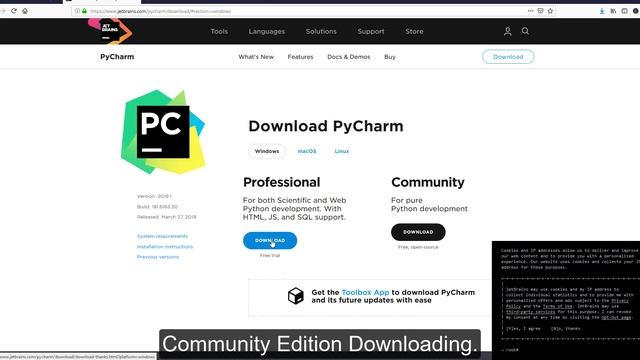This screenshot has height=360, width=640.
Task: Open Installation instructions link
Action: pyautogui.click(x=165, y=247)
